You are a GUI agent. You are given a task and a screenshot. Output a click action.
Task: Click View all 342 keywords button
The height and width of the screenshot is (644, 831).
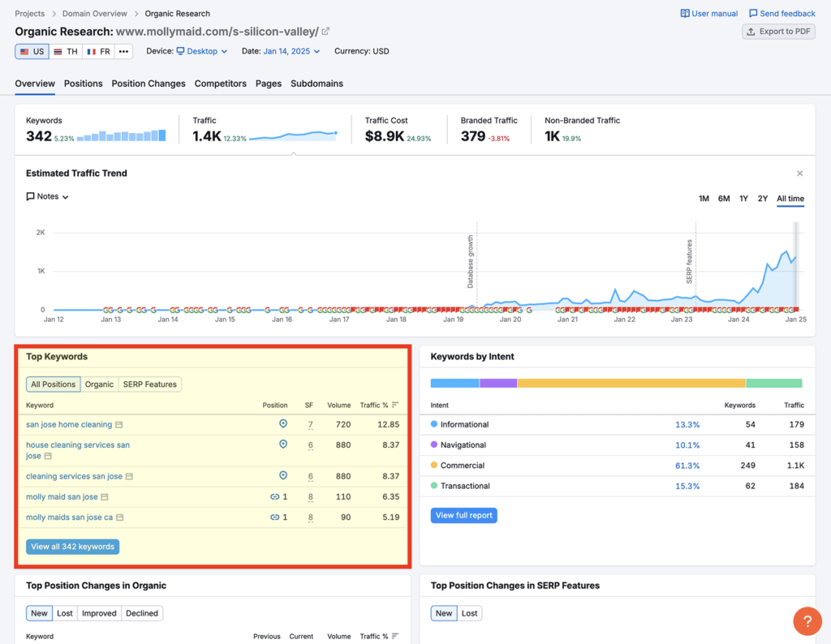pyautogui.click(x=72, y=547)
